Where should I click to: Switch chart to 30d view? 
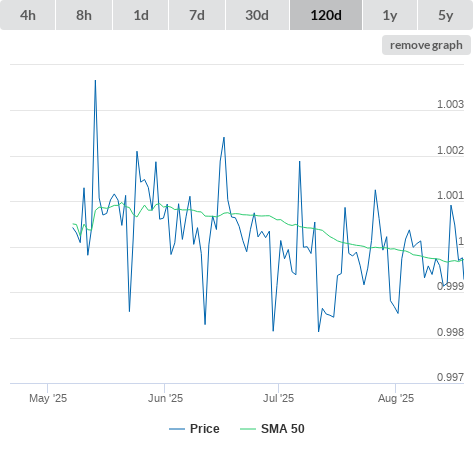[x=257, y=15]
